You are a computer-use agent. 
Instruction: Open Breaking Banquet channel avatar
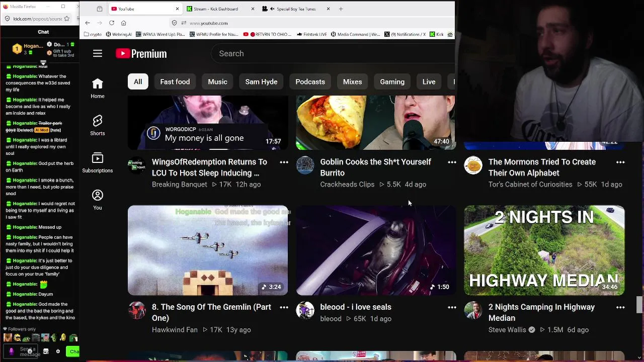pos(136,165)
